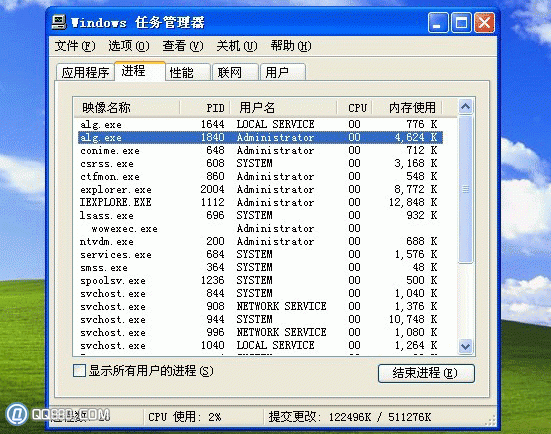Enable 显示所有用户的进程 checkbox
This screenshot has width=551, height=434.
[79, 371]
